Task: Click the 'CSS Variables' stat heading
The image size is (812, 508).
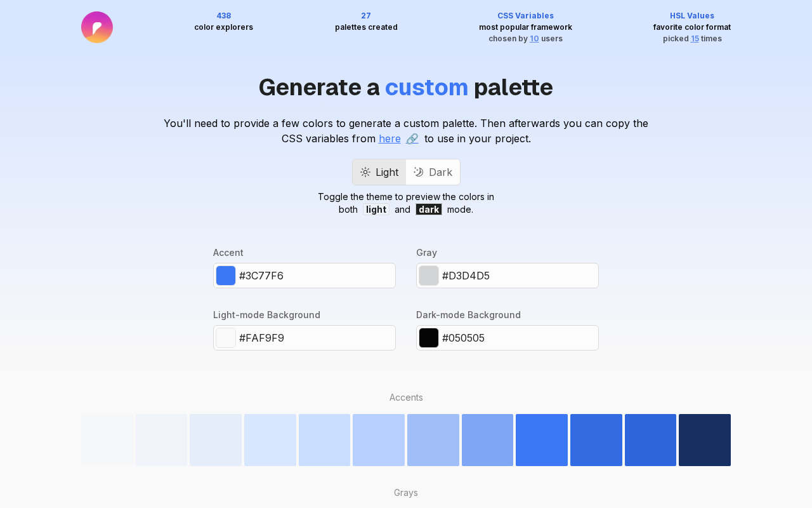Action: (525, 16)
